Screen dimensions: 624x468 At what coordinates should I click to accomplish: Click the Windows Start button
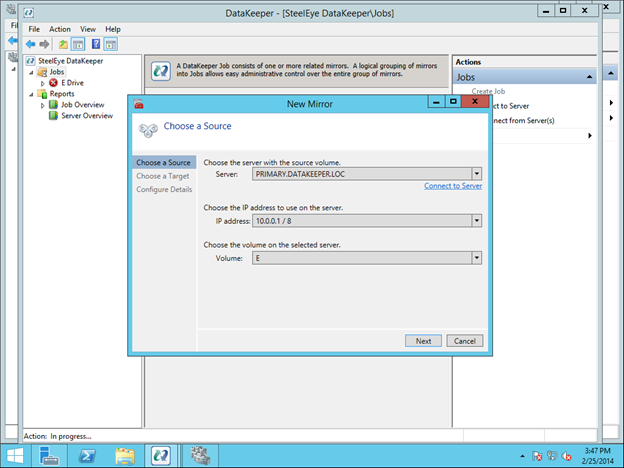pos(14,455)
